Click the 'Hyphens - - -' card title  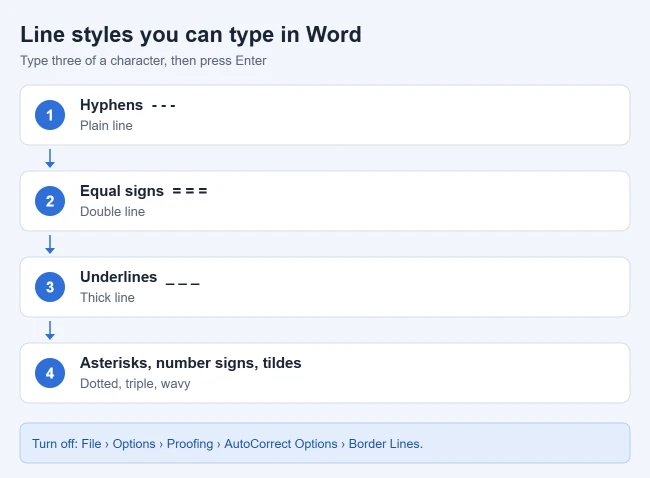(x=128, y=105)
